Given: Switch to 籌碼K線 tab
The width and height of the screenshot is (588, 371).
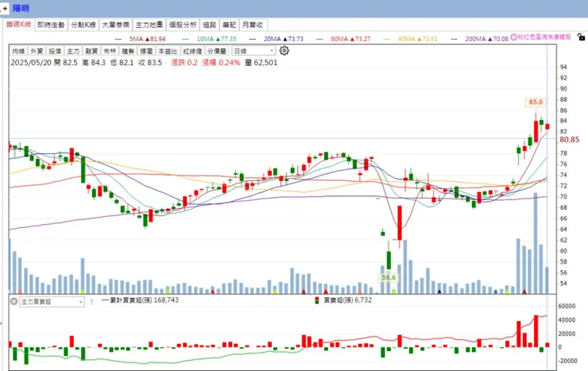Looking at the screenshot, I should tap(19, 25).
